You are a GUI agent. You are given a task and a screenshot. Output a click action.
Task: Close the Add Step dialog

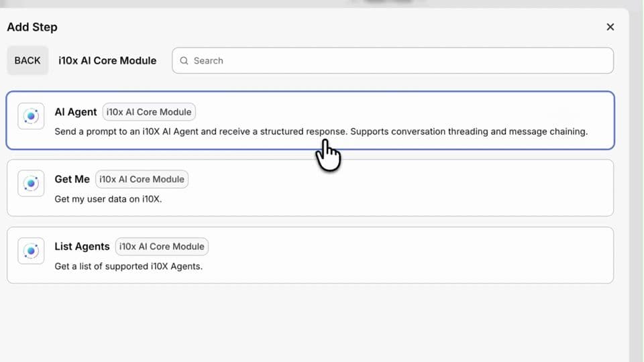tap(610, 27)
